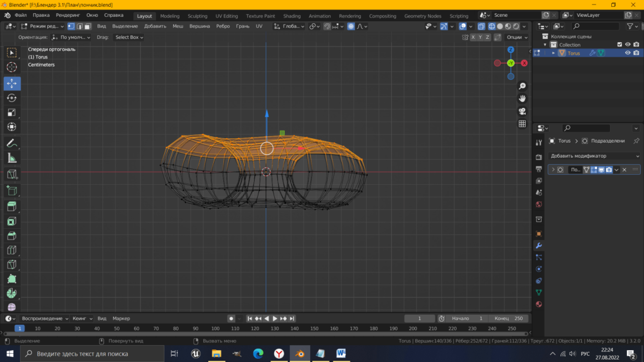
Task: Expand the subdivision modifier panel
Action: [553, 170]
